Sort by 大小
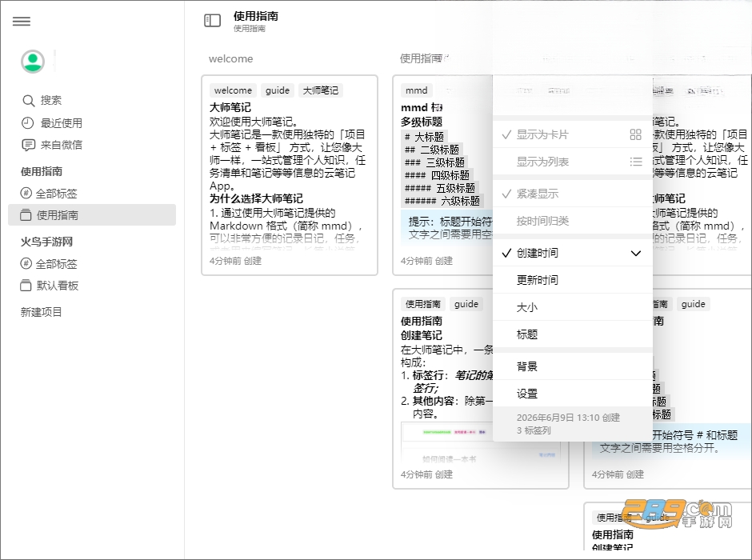752x560 pixels. pos(573,307)
